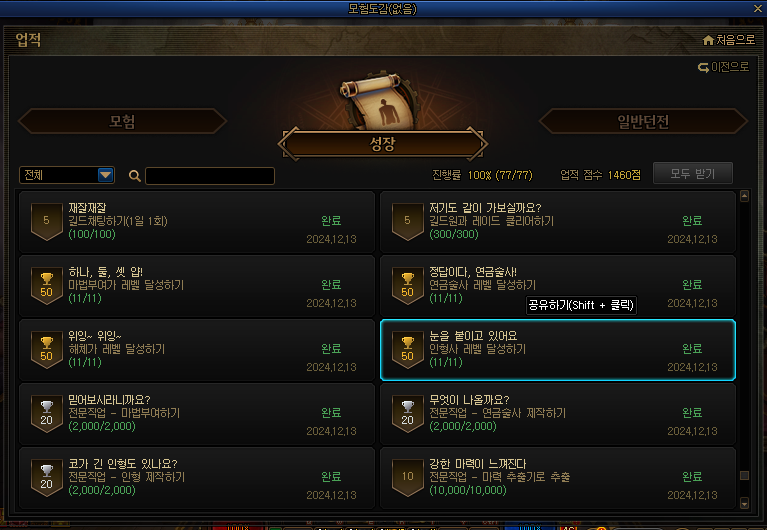Switch to the 모험 category tab
This screenshot has height=530, width=767.
tap(122, 121)
